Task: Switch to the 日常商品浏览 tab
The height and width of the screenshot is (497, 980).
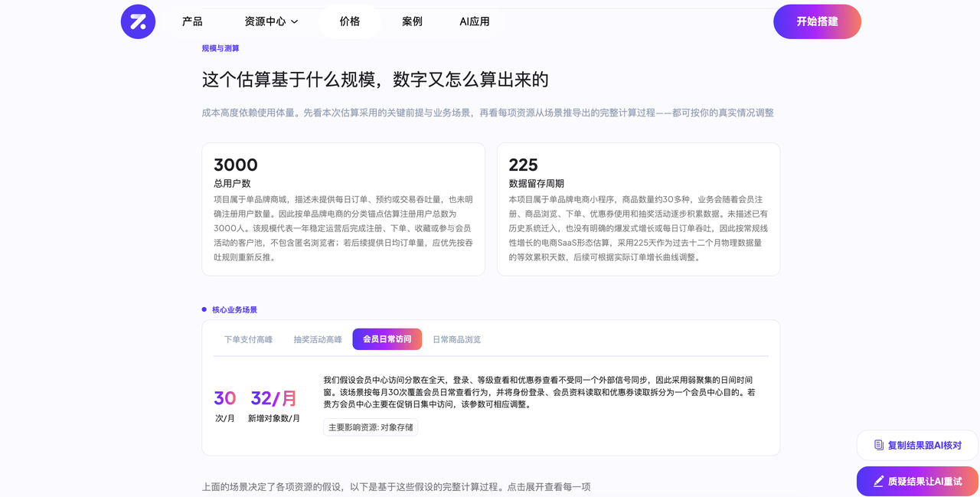Action: [x=457, y=339]
